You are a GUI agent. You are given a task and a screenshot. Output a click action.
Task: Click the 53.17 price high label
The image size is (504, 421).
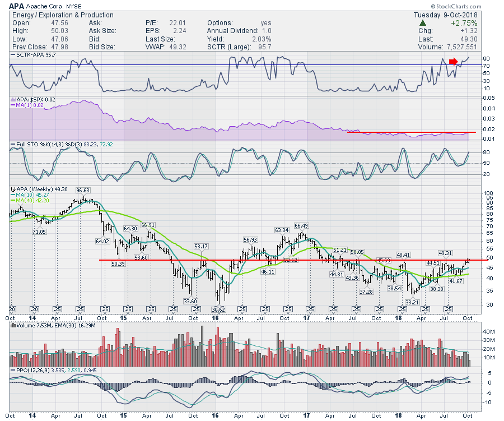[201, 246]
